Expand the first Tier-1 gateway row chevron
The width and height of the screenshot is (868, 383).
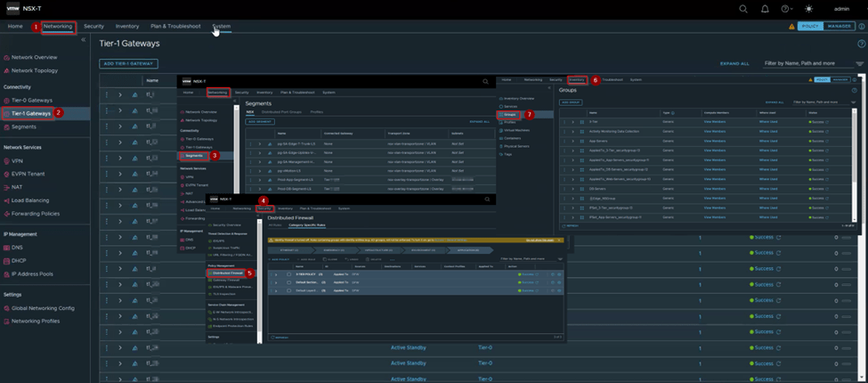point(120,94)
